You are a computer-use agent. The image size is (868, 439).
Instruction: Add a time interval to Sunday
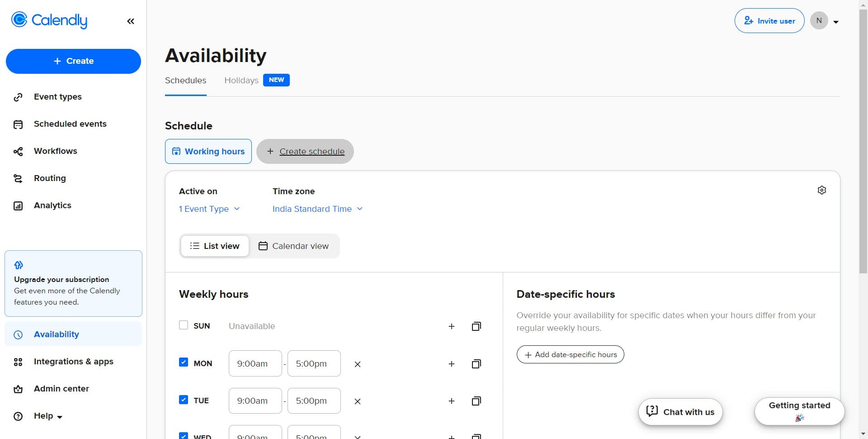pos(451,326)
